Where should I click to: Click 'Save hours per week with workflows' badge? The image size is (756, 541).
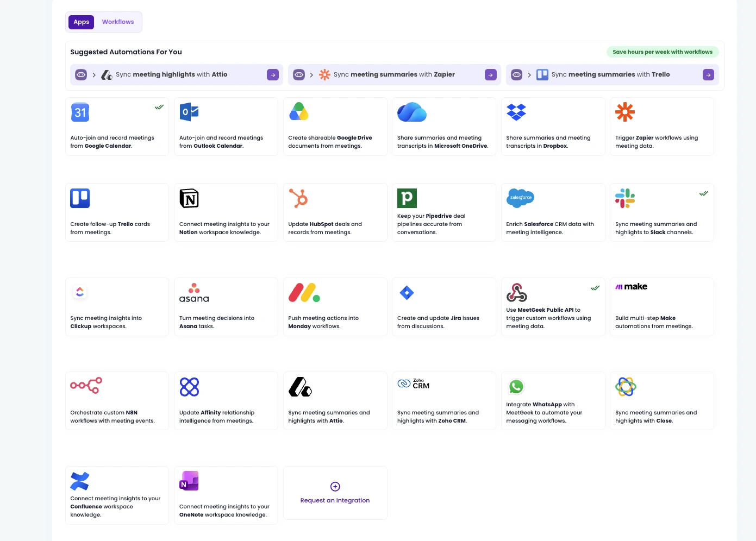[x=663, y=52]
